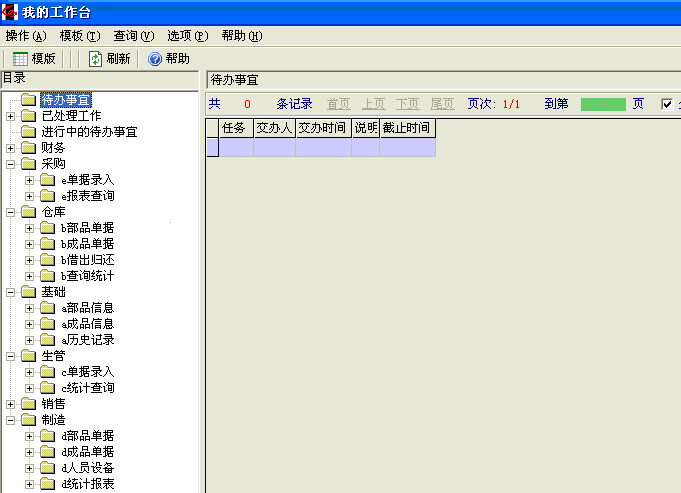Expand the 财务 tree node
The height and width of the screenshot is (493, 681).
10,148
